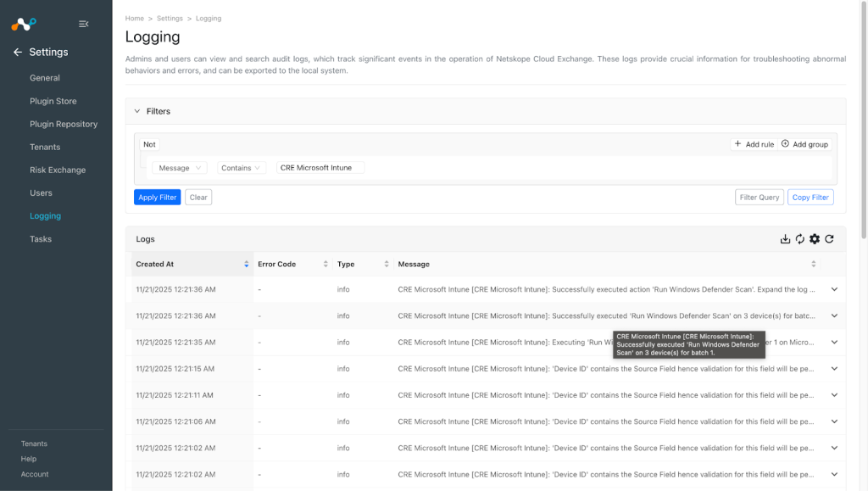This screenshot has width=868, height=491.
Task: Expand the 'on 3 device(s)' log row
Action: [834, 315]
